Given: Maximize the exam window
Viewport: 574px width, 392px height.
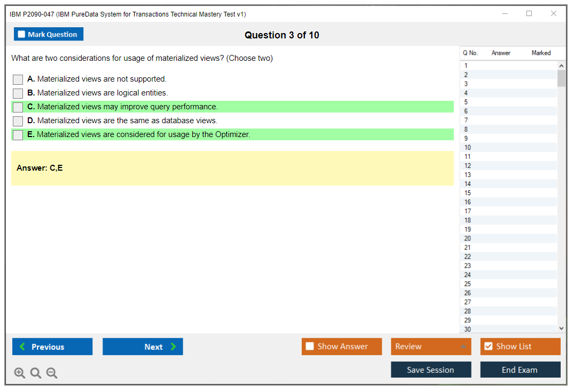Looking at the screenshot, I should [529, 14].
